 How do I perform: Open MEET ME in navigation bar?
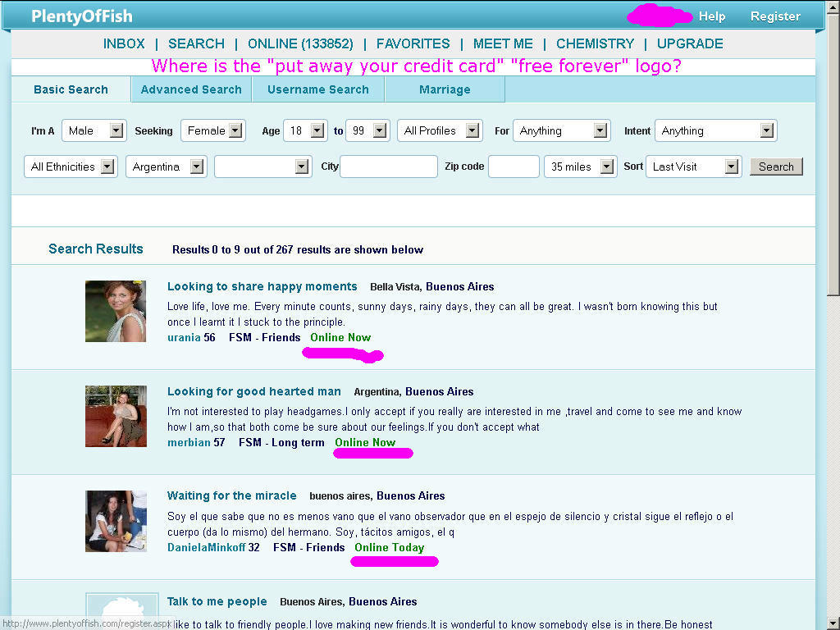pos(503,43)
